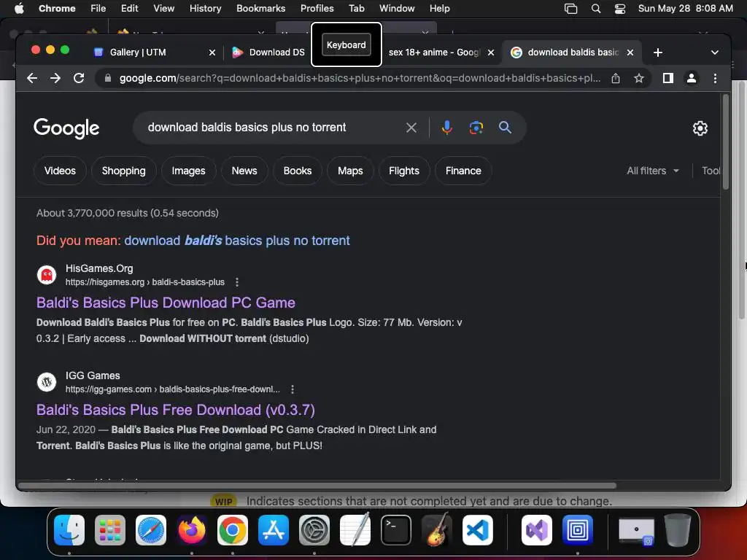Open options menu for IGG Games result
Image resolution: width=747 pixels, height=560 pixels.
293,389
